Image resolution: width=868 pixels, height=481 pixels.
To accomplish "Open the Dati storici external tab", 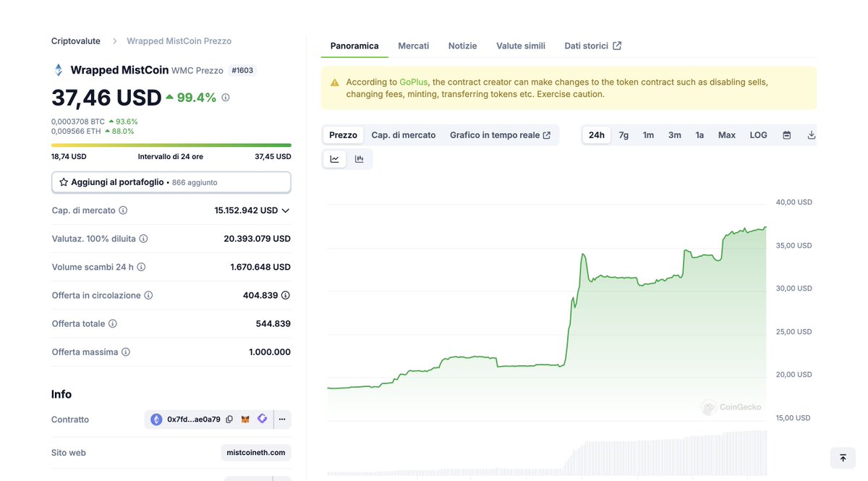I will (593, 46).
